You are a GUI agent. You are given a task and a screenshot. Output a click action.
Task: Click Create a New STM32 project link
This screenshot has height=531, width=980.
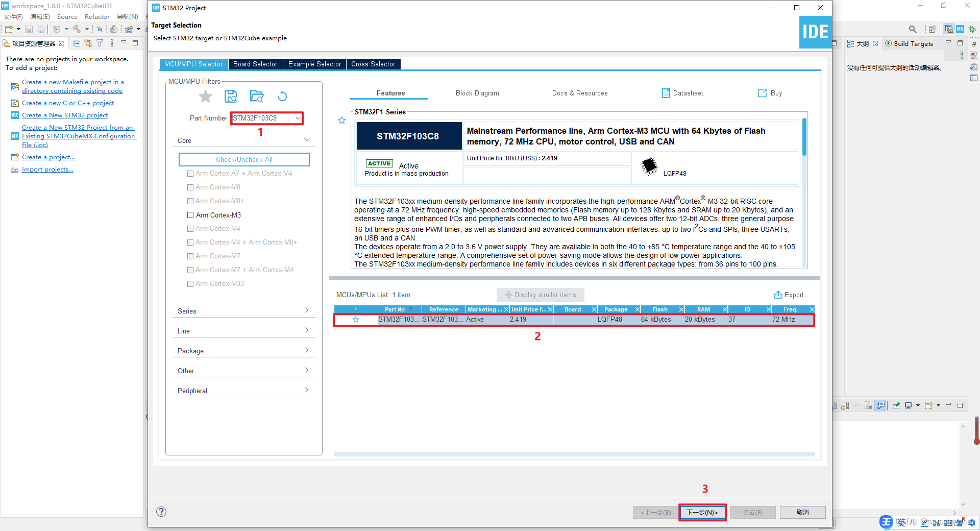[x=65, y=115]
